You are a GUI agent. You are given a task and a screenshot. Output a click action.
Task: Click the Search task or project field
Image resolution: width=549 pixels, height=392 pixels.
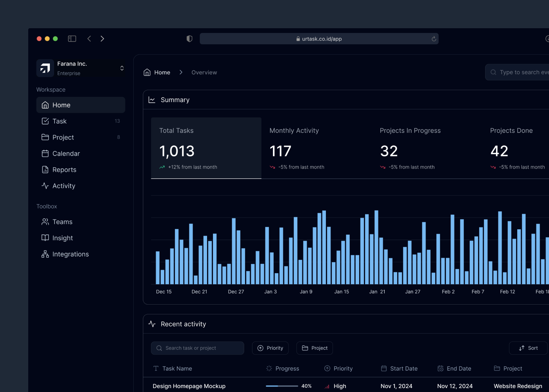197,348
